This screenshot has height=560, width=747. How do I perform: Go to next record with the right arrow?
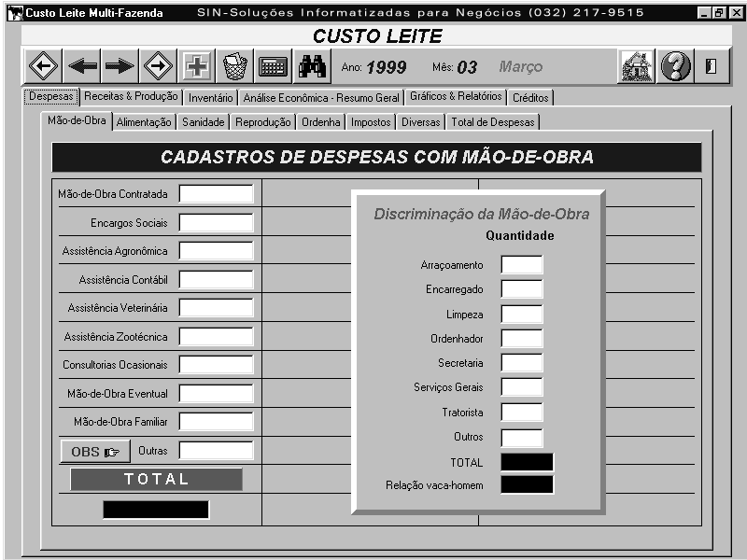120,66
